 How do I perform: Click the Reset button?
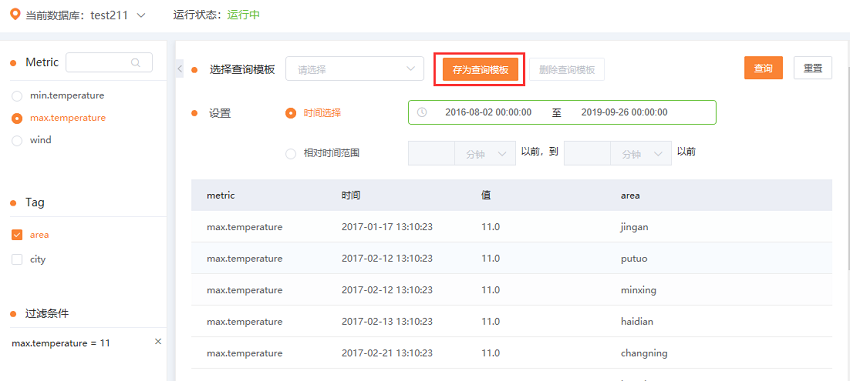click(813, 68)
